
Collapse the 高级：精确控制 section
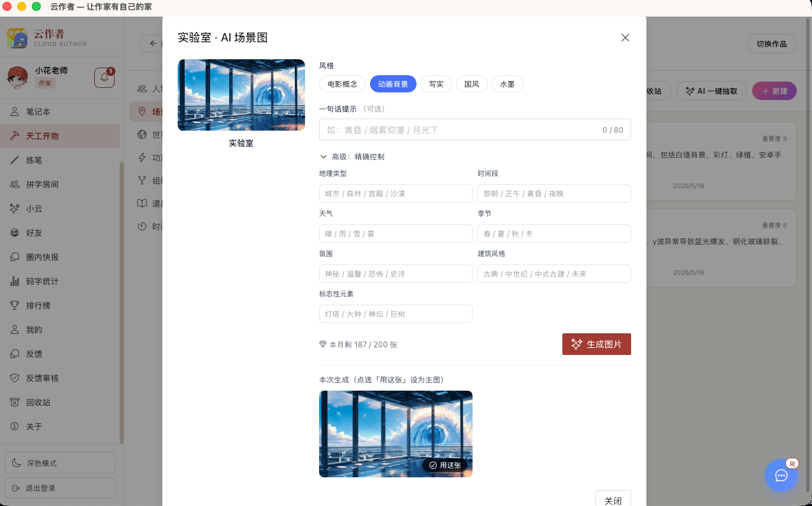click(x=352, y=157)
